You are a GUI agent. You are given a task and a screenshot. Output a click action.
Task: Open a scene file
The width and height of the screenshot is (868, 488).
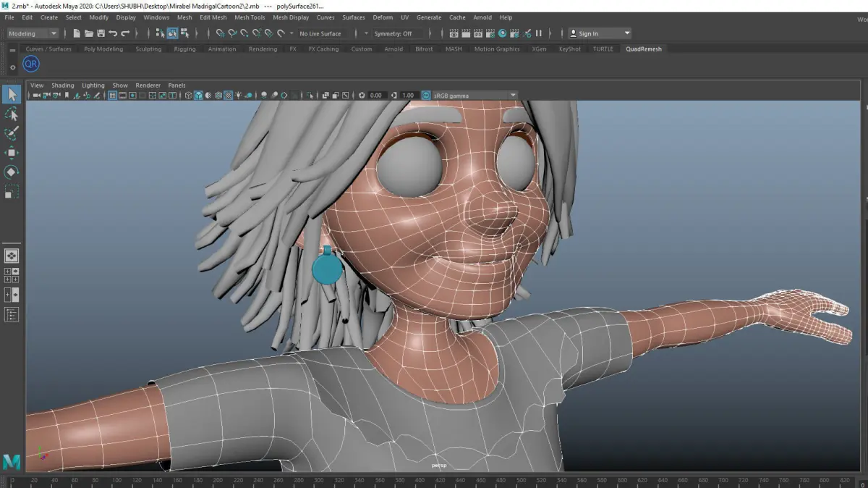[88, 33]
